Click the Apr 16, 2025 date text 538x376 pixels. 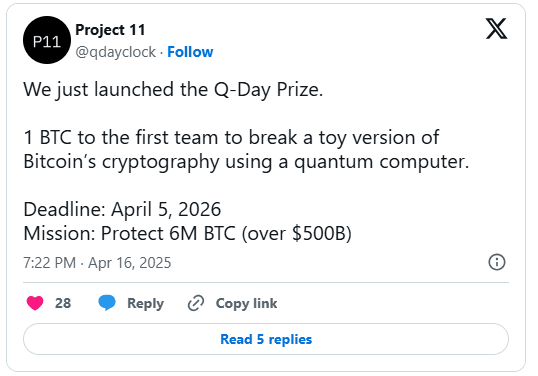(130, 263)
